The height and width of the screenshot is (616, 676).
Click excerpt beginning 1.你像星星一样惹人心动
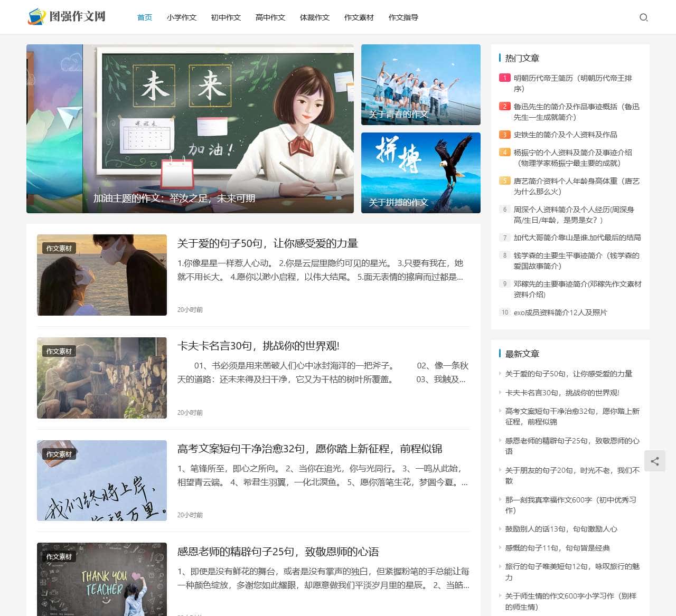coord(320,270)
